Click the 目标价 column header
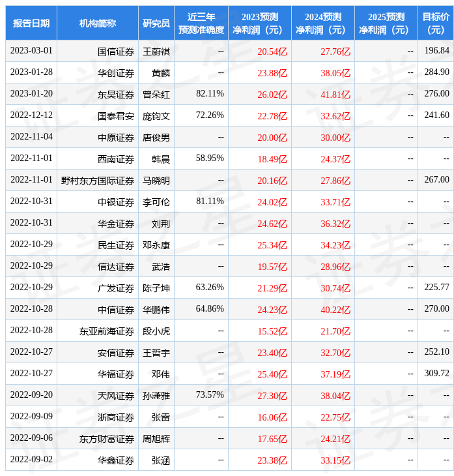Viewport: 454px width, 476px height. point(435,23)
